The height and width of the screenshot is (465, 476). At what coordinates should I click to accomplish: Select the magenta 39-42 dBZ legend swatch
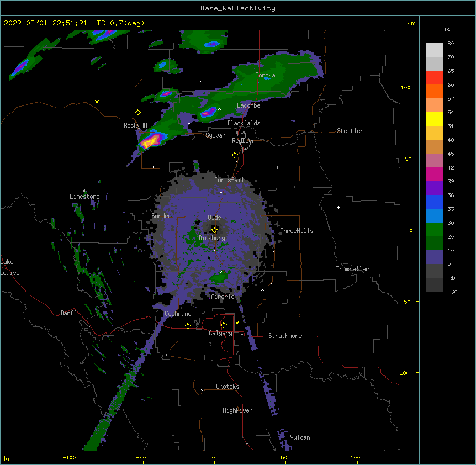[x=434, y=174]
